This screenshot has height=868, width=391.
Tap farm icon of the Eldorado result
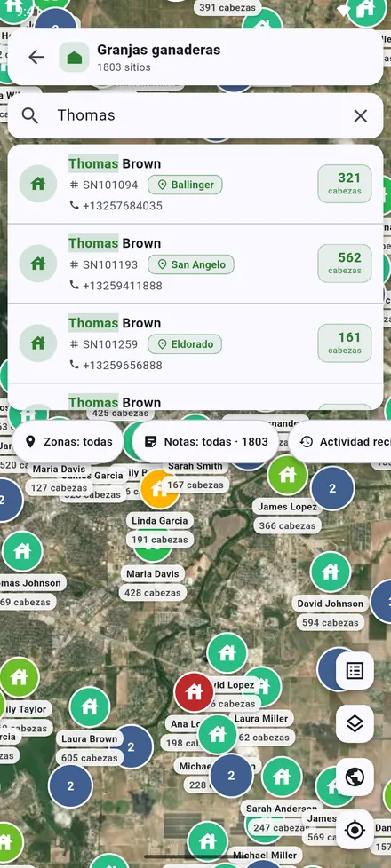coord(37,343)
